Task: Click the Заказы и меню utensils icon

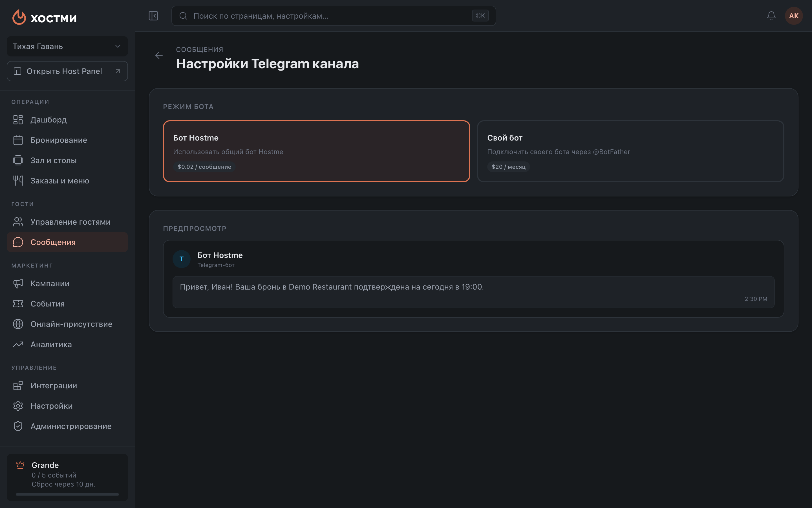Action: click(18, 181)
